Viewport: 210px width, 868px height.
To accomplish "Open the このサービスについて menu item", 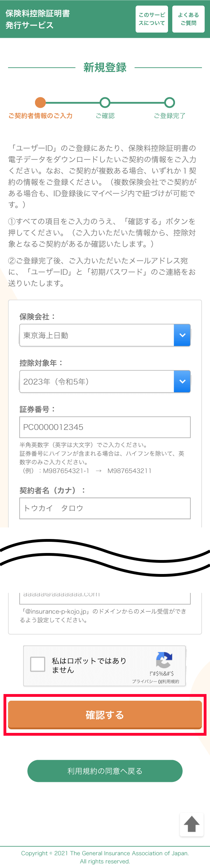I will click(x=152, y=19).
